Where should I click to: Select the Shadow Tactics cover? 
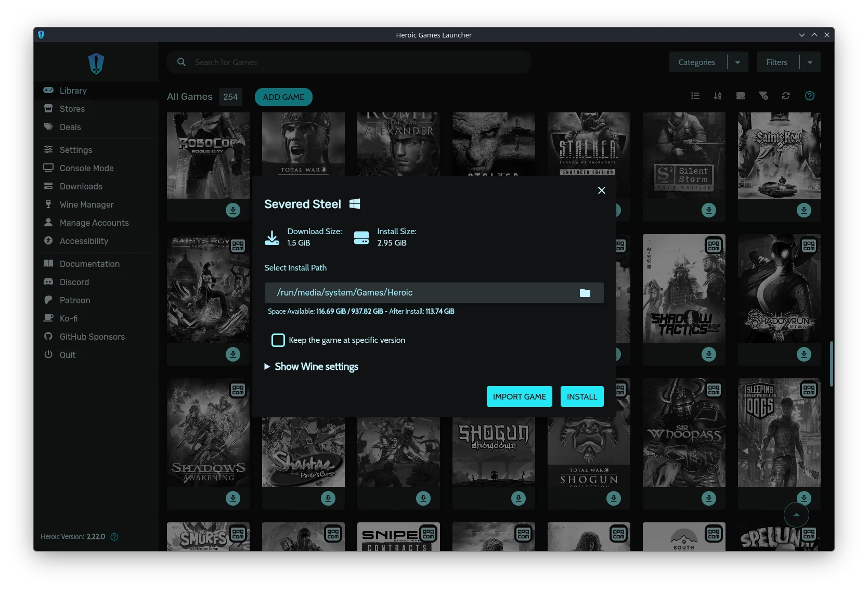684,288
